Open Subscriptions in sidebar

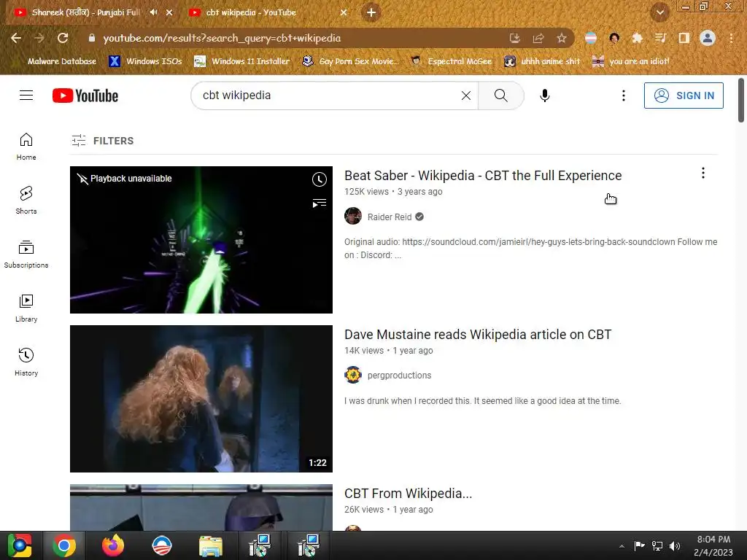click(26, 254)
